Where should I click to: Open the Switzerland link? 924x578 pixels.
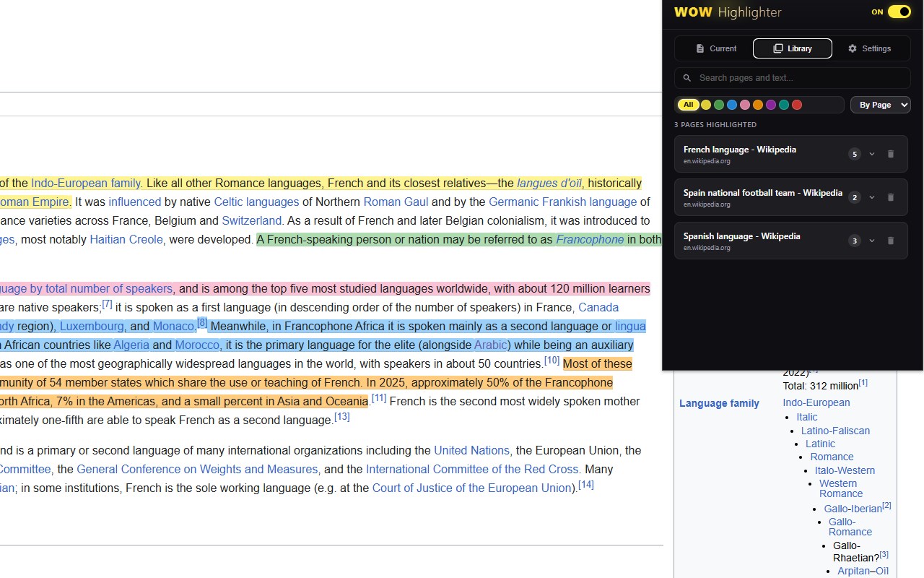[x=252, y=221]
